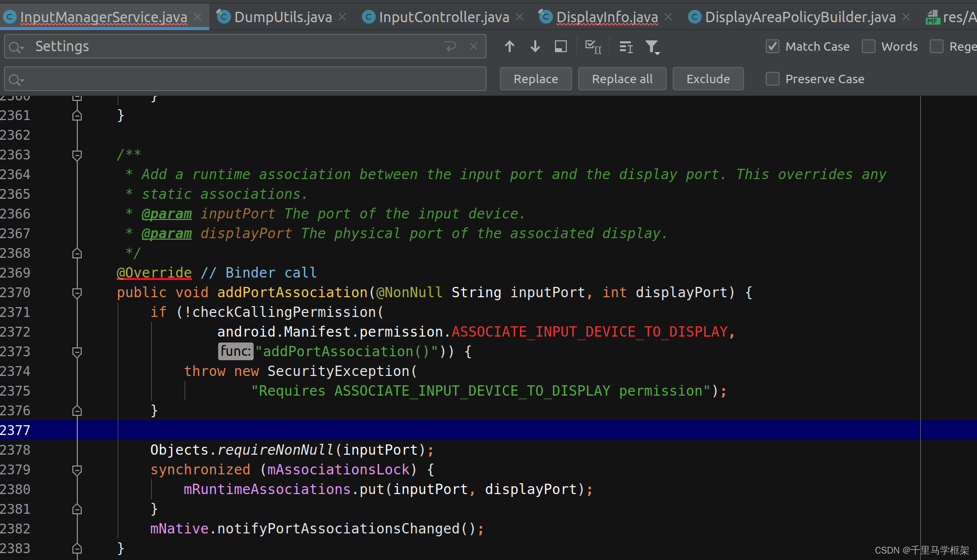The height and width of the screenshot is (560, 977).
Task: Enable the Words checkbox
Action: click(869, 47)
